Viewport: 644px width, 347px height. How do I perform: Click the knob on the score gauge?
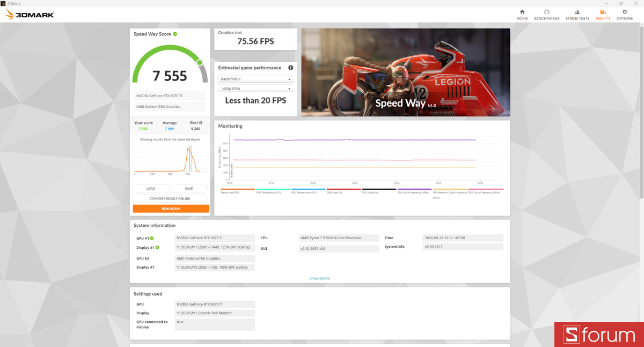tap(200, 63)
